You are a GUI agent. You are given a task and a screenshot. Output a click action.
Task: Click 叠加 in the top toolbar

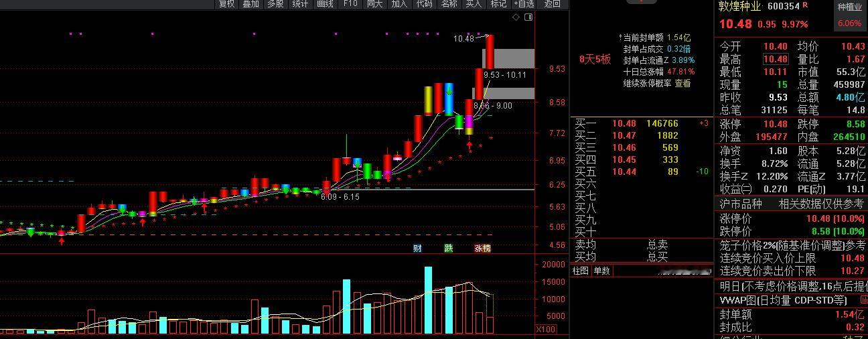251,4
